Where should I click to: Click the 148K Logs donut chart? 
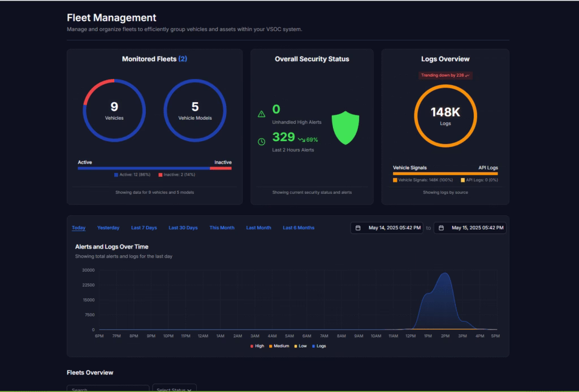(446, 116)
